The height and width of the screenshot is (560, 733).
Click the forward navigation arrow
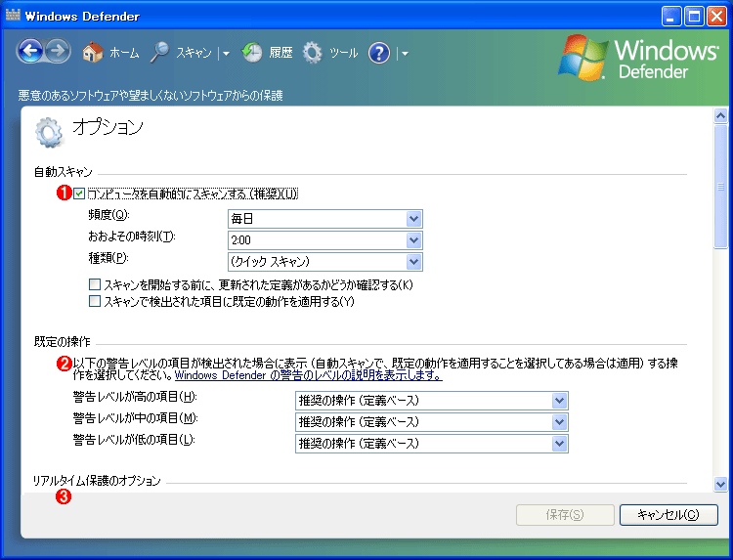(x=58, y=51)
